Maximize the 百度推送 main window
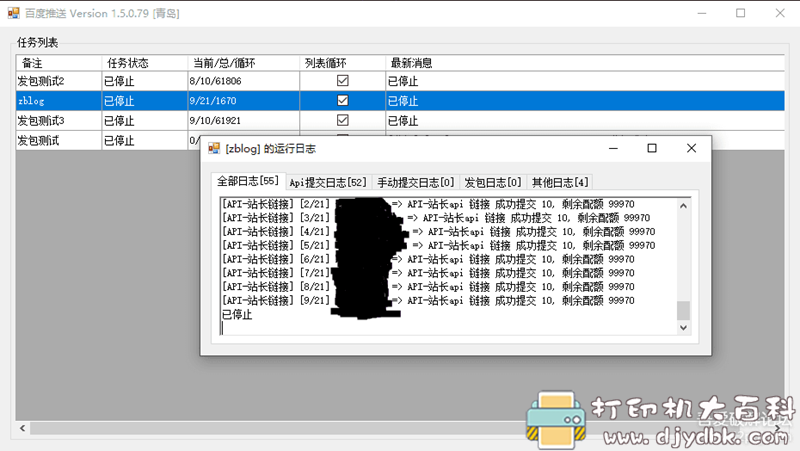 click(x=741, y=13)
